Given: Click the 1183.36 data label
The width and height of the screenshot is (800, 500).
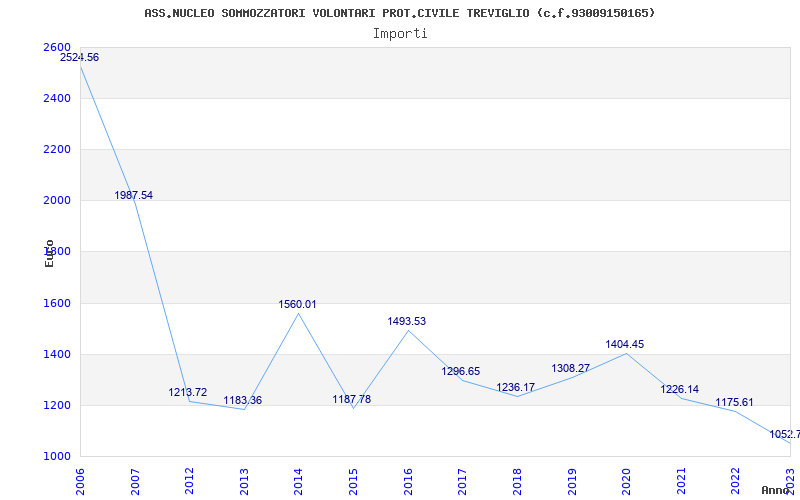Looking at the screenshot, I should 243,401.
